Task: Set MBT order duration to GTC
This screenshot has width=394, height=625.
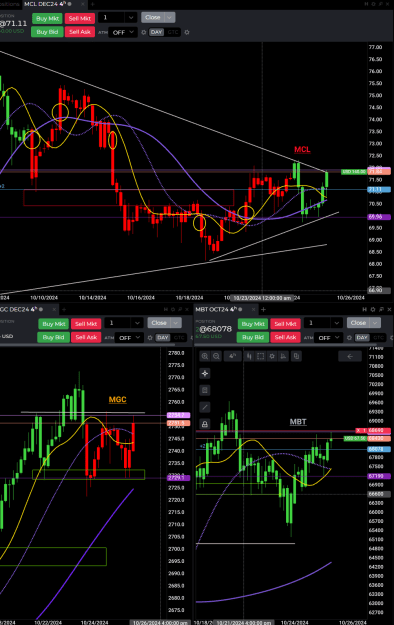Action: [x=378, y=338]
